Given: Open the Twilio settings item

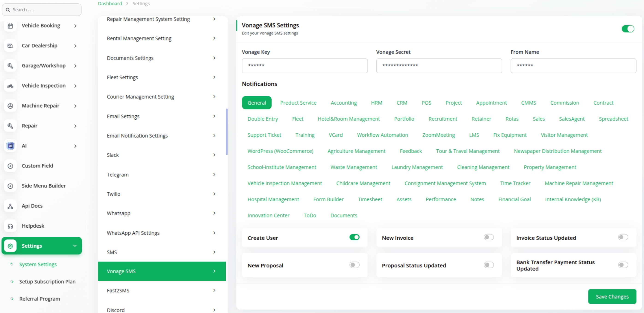Looking at the screenshot, I should click(x=162, y=194).
